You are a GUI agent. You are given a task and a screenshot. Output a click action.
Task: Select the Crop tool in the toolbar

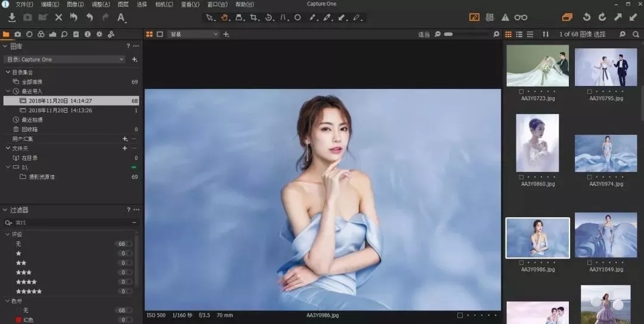click(x=255, y=17)
